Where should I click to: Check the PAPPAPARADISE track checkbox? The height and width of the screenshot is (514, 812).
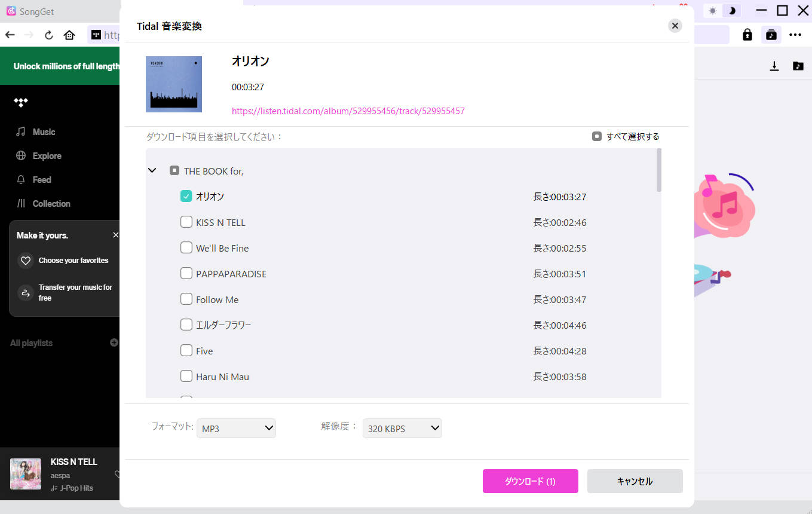186,273
